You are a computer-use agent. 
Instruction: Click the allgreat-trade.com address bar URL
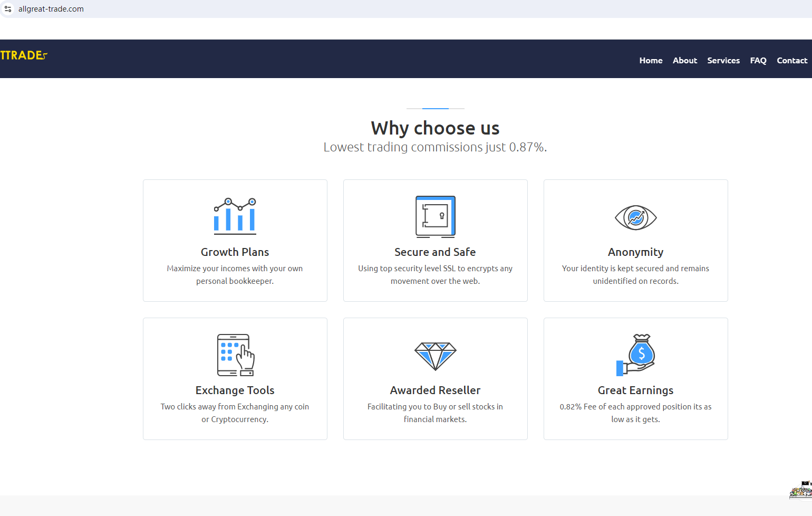click(51, 9)
